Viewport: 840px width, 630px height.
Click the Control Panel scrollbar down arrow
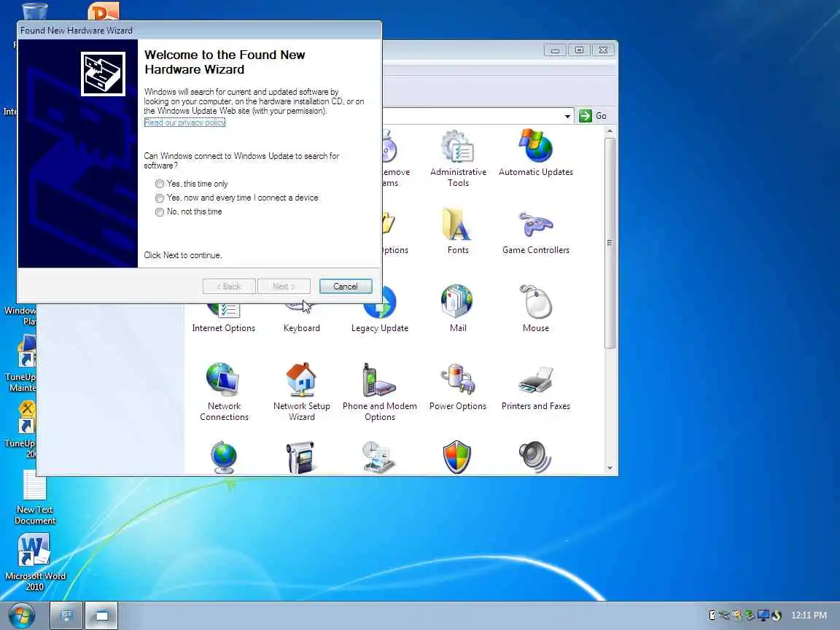point(610,468)
